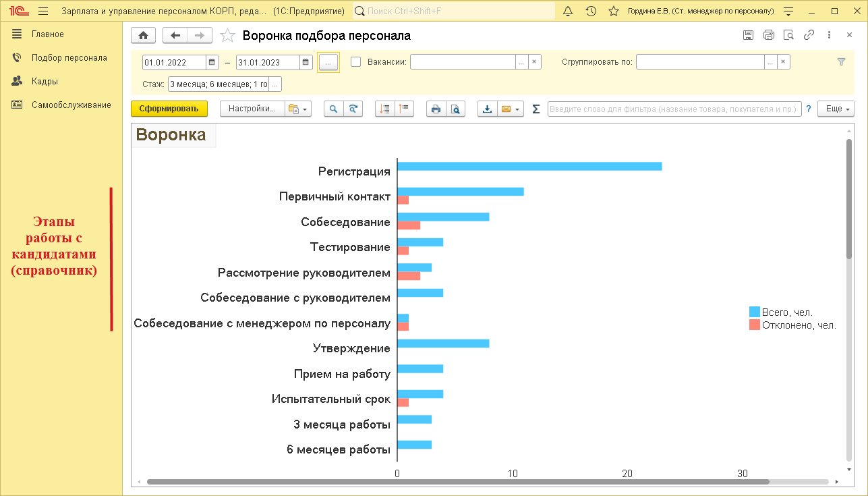Screen dimensions: 868x496
Task: Go to home page button
Action: [144, 36]
